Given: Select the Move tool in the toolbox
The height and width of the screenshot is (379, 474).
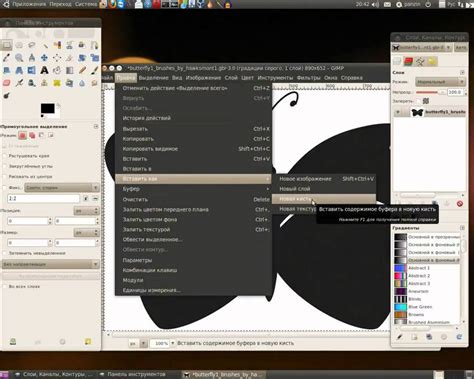Looking at the screenshot, I should pyautogui.click(x=44, y=58).
